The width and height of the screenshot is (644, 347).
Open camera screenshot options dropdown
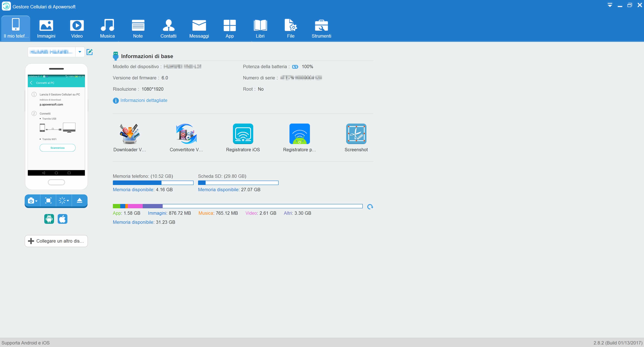click(x=33, y=201)
